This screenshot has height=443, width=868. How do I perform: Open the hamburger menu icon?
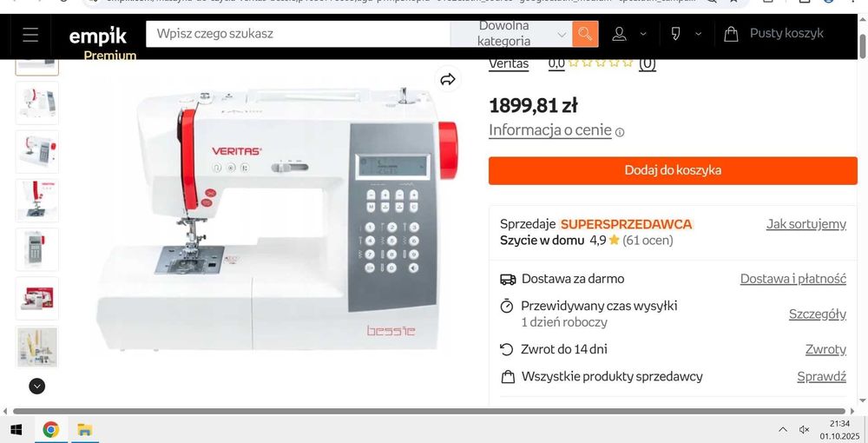click(x=30, y=35)
